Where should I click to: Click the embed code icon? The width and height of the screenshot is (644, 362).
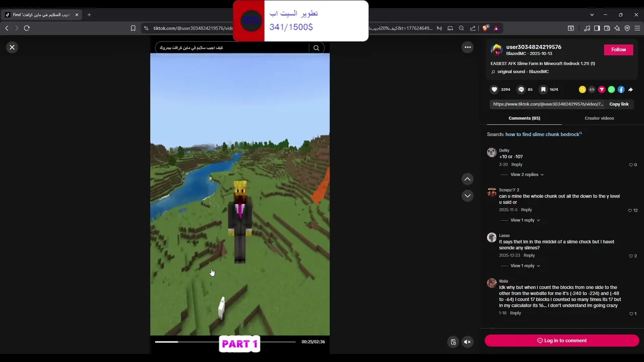592,89
